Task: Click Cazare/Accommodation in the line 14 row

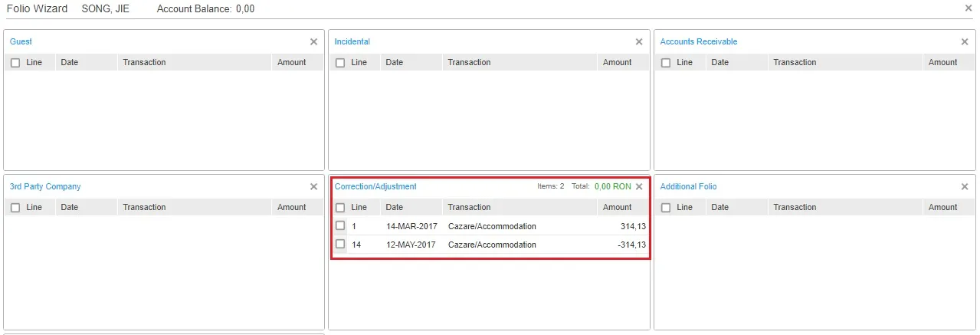Action: point(492,245)
